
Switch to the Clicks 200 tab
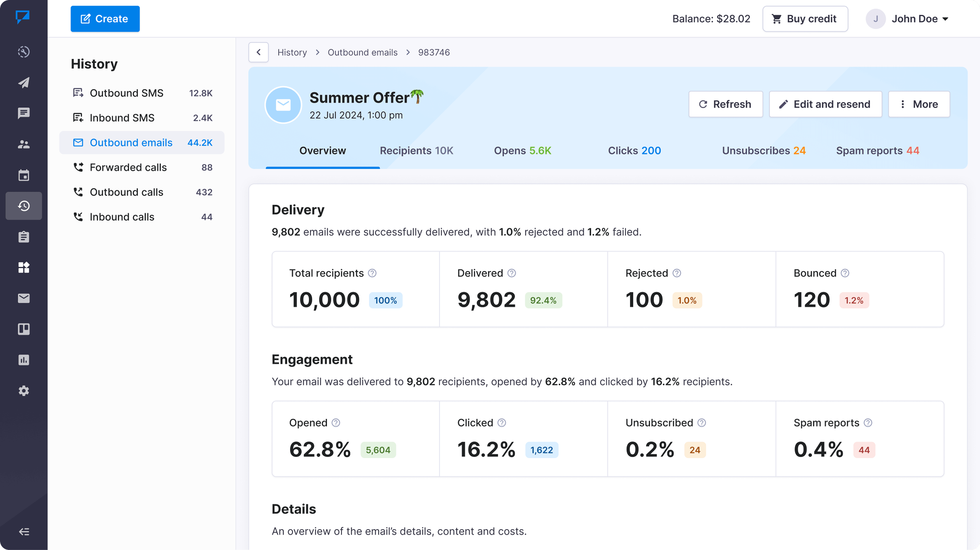tap(635, 151)
